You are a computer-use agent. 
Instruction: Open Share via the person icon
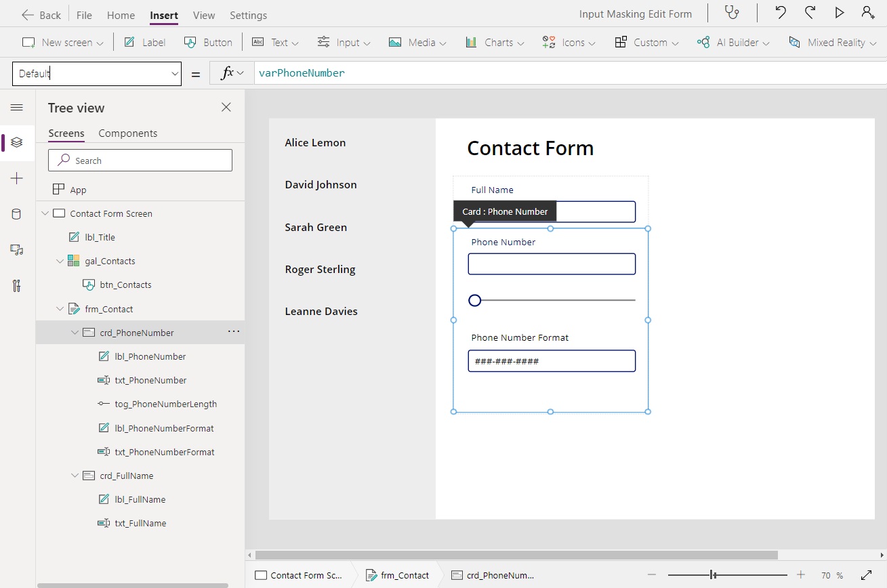click(x=868, y=12)
